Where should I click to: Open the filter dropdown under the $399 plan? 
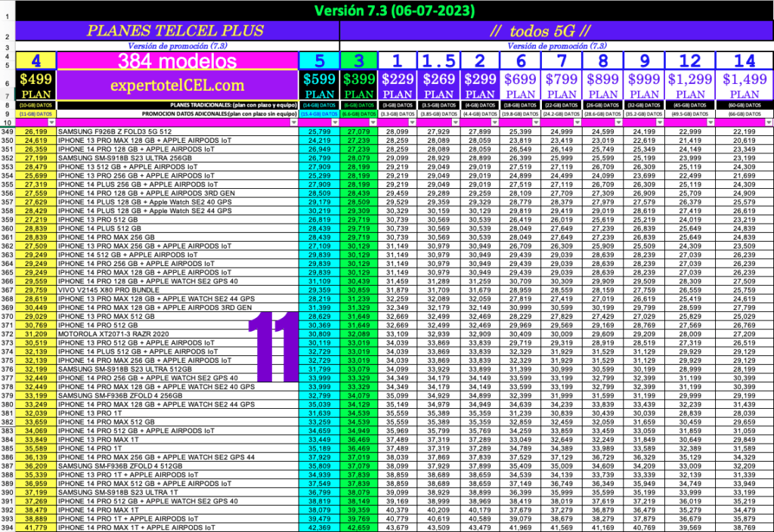(373, 122)
